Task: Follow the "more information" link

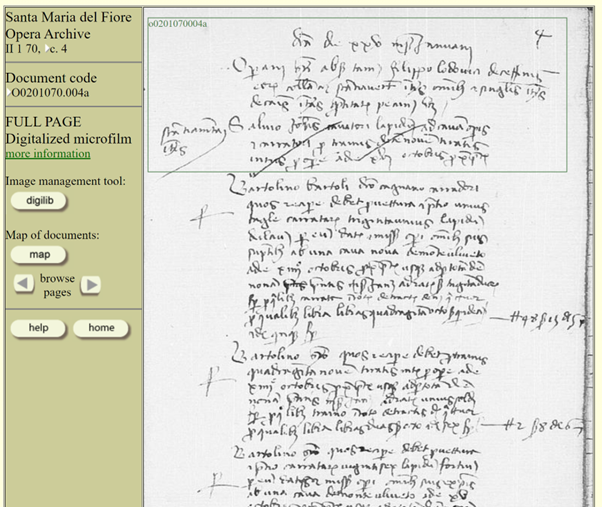Action: point(48,154)
